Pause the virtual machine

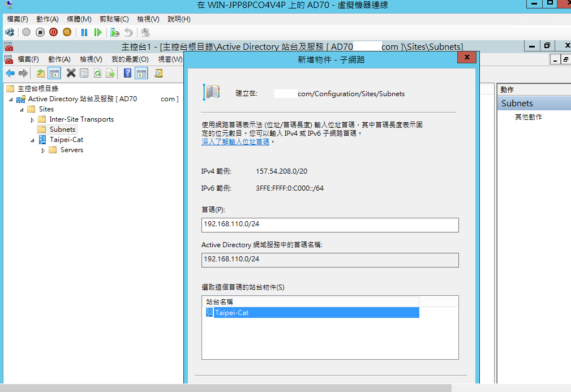(x=84, y=32)
